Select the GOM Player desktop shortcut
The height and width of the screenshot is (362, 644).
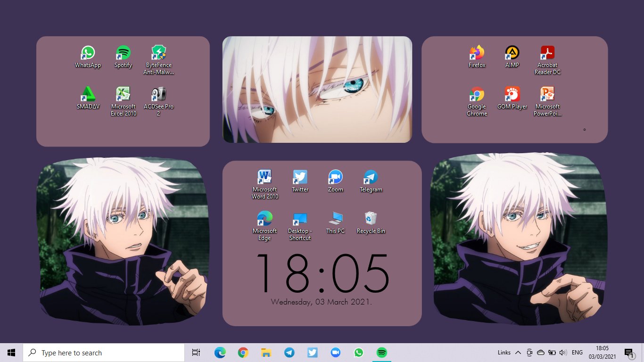pos(512,98)
